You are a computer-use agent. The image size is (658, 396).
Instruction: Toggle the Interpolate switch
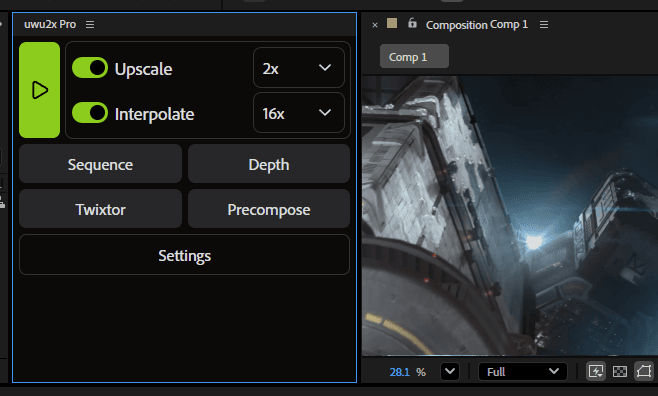tap(90, 112)
